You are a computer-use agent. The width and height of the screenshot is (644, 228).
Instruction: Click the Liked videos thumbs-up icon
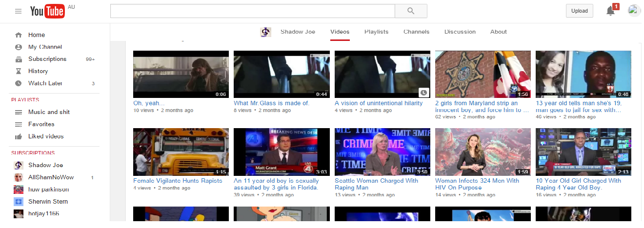coord(19,136)
